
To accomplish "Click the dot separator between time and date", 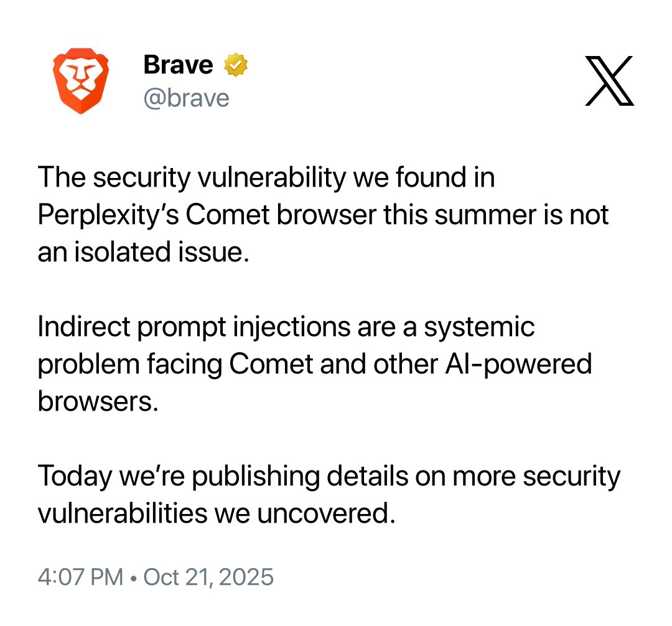I will 133,577.
